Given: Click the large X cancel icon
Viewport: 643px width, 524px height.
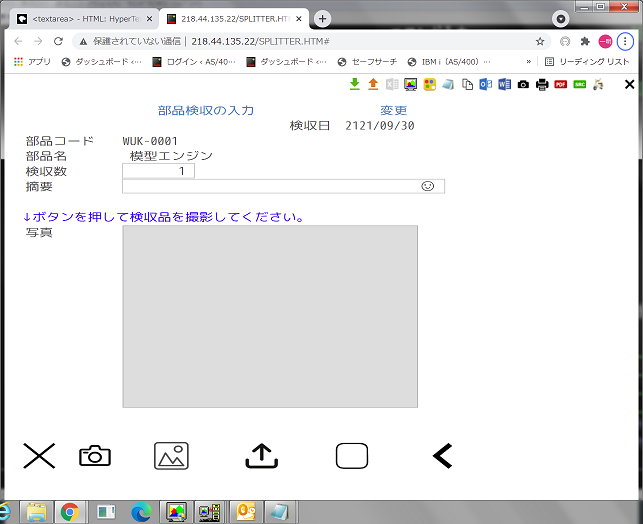Looking at the screenshot, I should point(39,456).
